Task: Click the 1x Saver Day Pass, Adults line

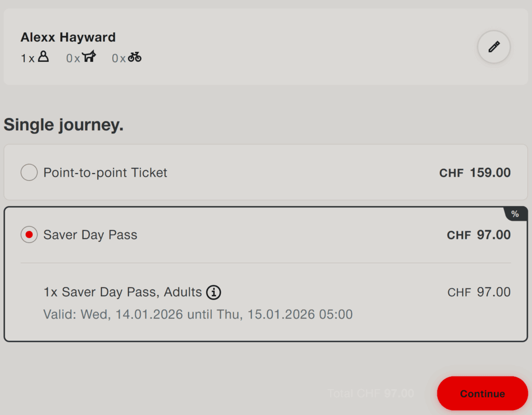Action: click(123, 292)
